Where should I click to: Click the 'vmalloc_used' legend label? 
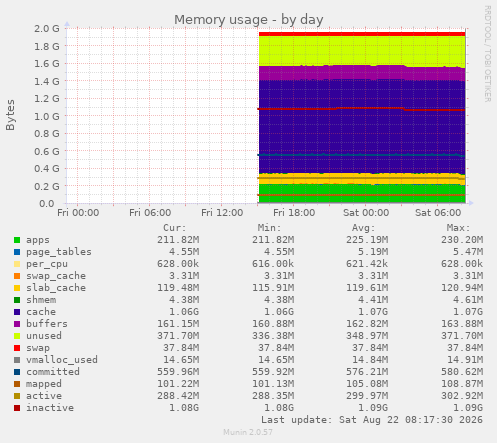[x=62, y=360]
